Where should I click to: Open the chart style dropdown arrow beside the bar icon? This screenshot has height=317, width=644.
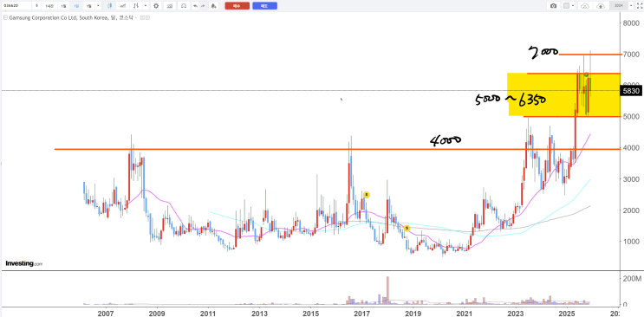coord(146,6)
